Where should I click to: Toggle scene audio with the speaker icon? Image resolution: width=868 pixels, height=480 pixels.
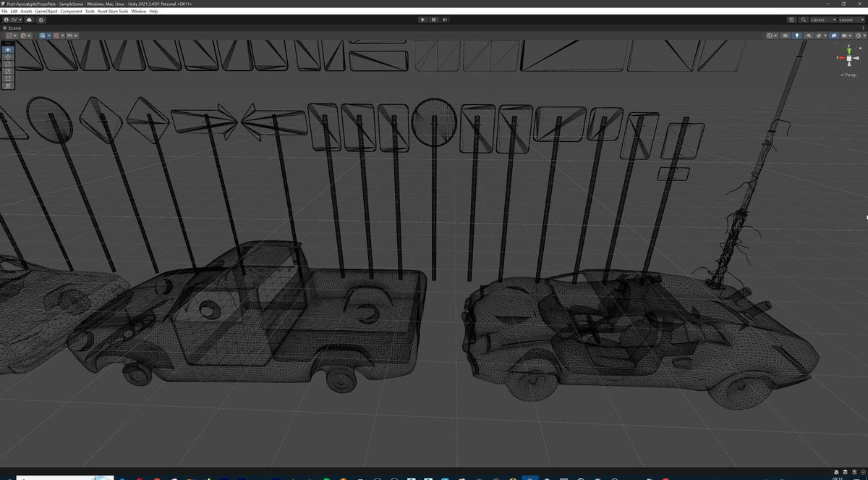pyautogui.click(x=809, y=35)
